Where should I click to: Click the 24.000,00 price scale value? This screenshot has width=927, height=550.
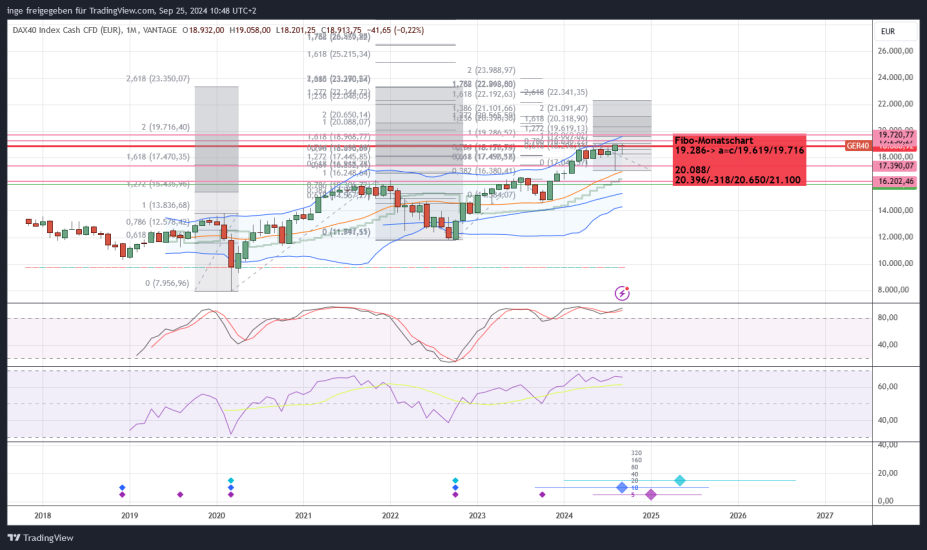[896, 77]
